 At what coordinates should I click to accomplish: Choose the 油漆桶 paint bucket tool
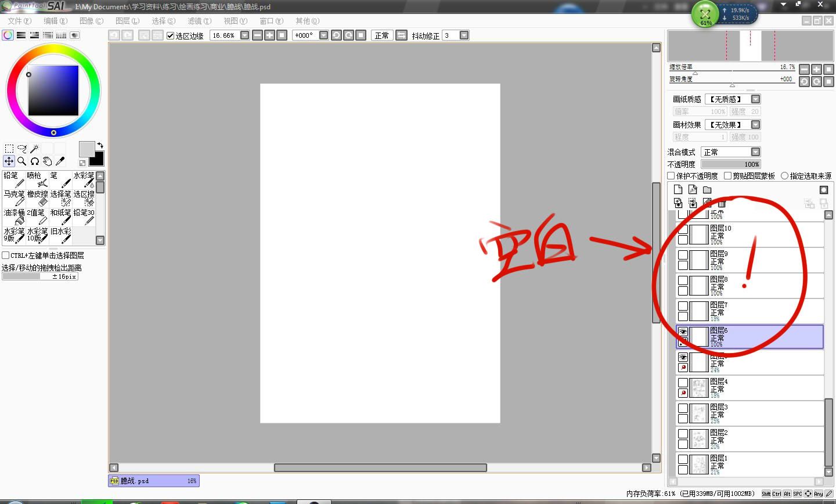(14, 217)
